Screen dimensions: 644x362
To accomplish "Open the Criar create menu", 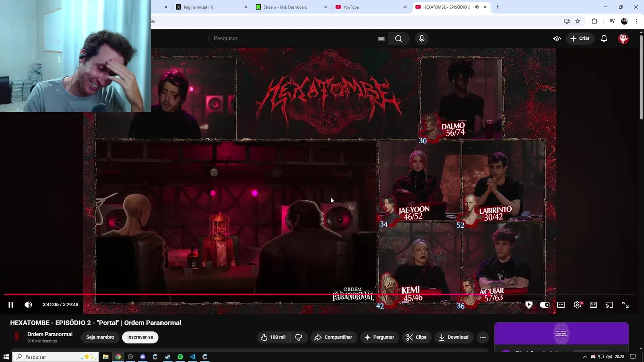I will click(x=580, y=38).
